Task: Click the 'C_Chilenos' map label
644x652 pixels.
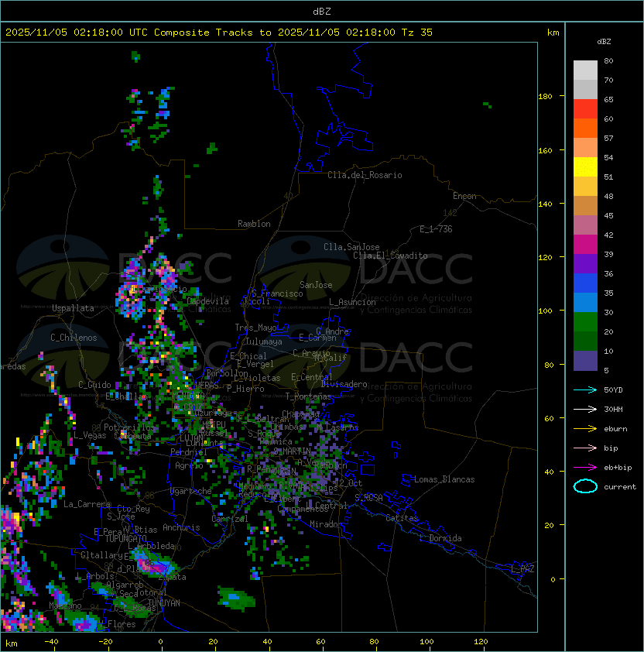Action: (x=74, y=338)
